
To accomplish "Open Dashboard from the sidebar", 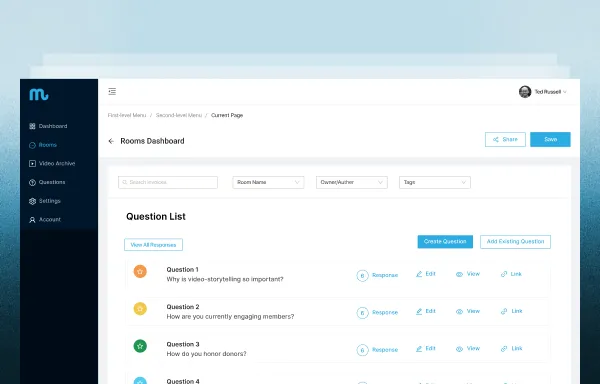I will (48, 126).
